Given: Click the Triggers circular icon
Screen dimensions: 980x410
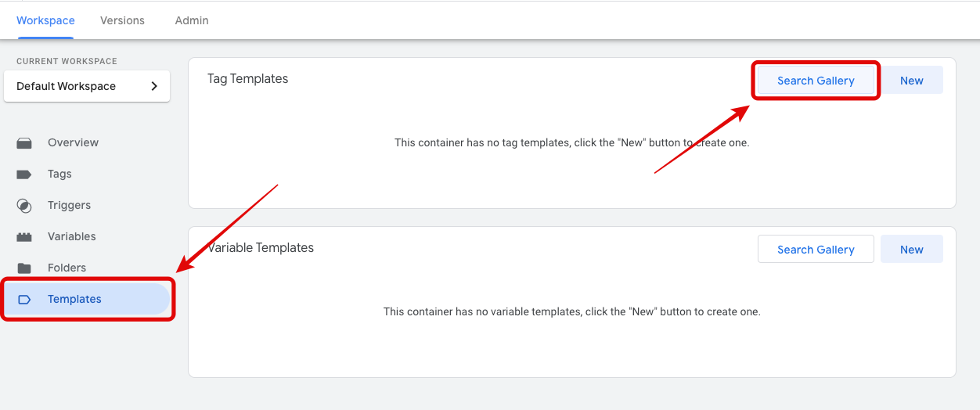Looking at the screenshot, I should 24,206.
